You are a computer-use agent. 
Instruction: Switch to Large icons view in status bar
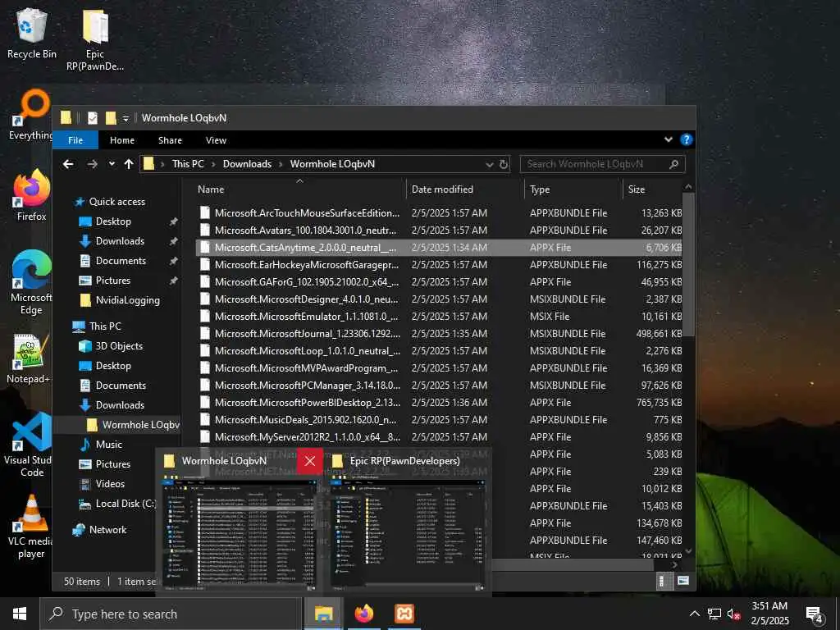pyautogui.click(x=683, y=581)
